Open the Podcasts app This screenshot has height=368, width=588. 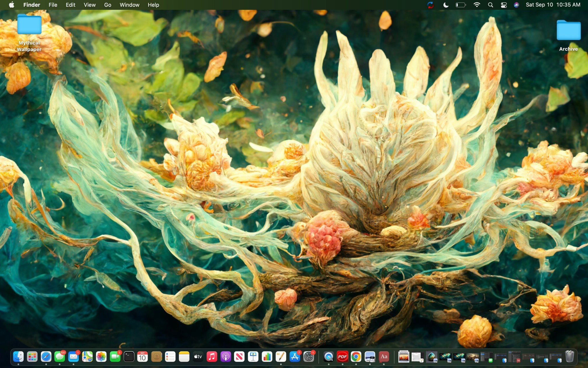(x=226, y=356)
